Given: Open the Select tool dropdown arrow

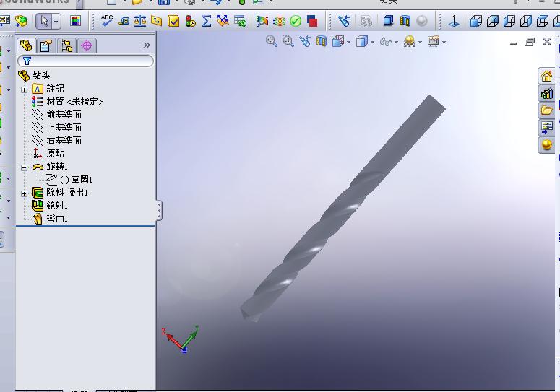Looking at the screenshot, I should pyautogui.click(x=56, y=22).
